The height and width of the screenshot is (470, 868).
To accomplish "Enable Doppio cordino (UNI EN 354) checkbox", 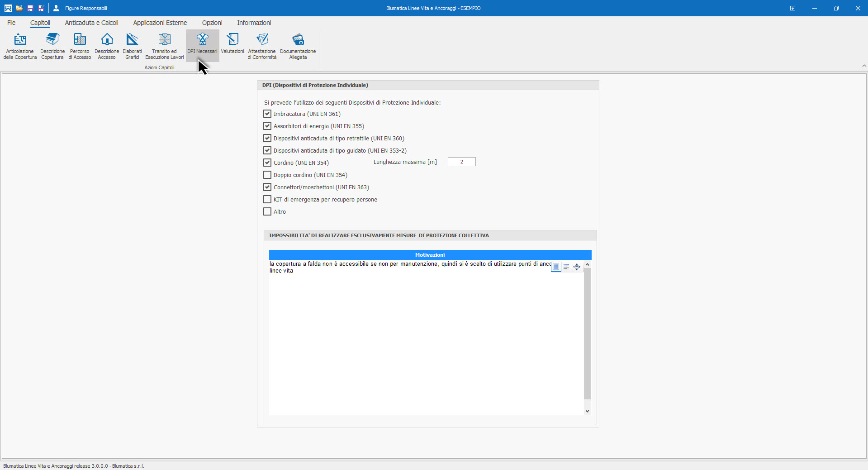I will pos(267,175).
